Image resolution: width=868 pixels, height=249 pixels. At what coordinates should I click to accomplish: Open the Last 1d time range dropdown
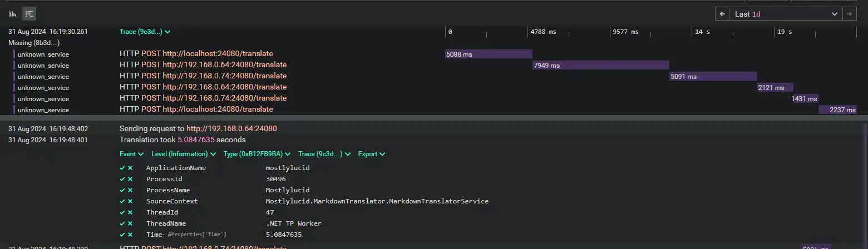786,14
